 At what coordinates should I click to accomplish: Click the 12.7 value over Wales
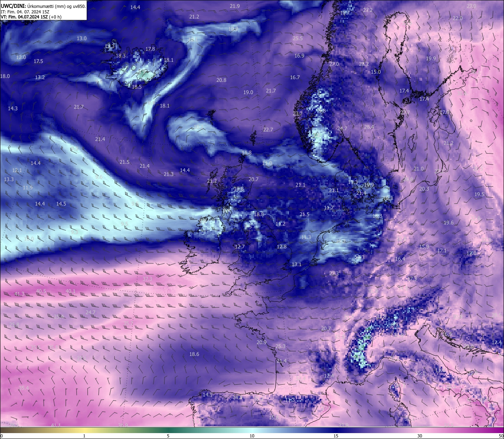tap(240, 246)
